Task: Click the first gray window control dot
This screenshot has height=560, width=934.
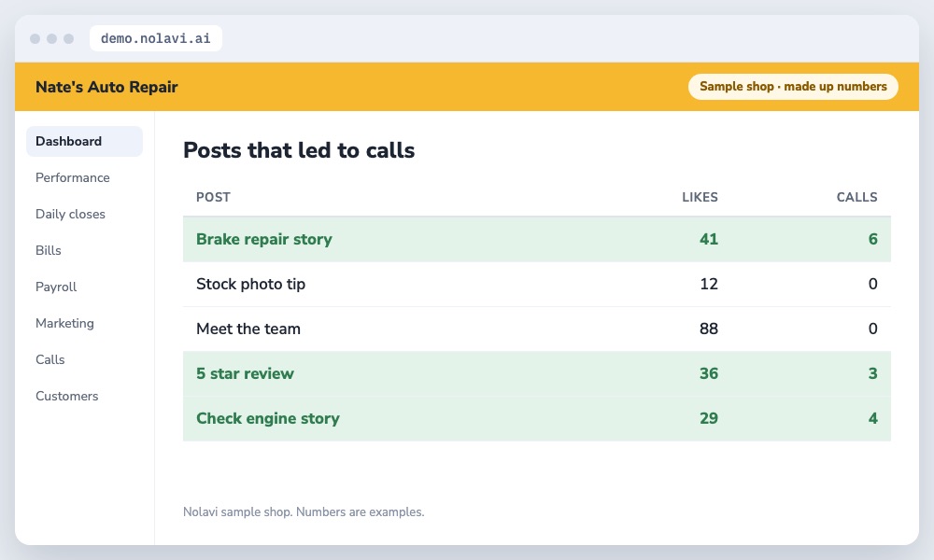Action: click(x=35, y=38)
